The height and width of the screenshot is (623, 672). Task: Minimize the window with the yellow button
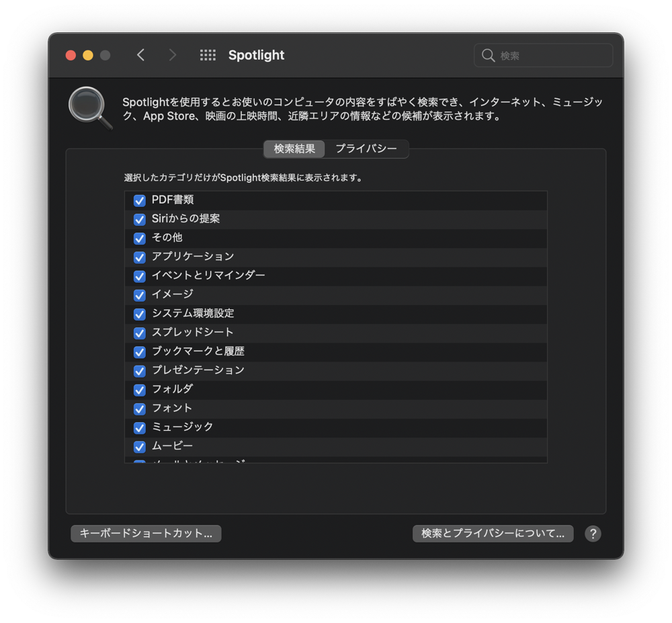click(88, 55)
